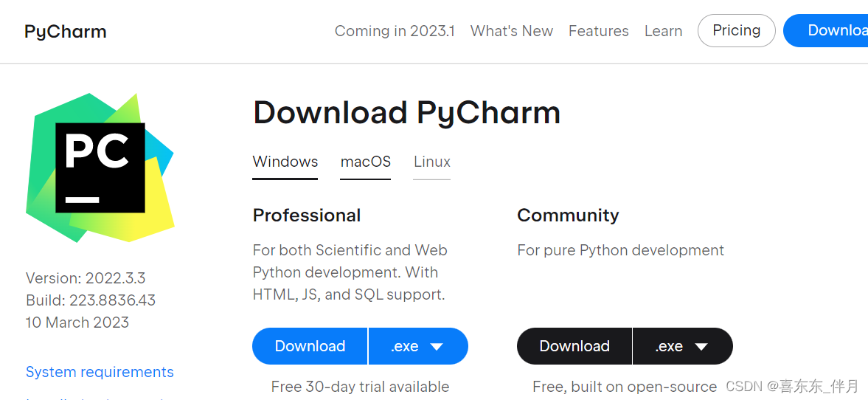Open the Coming in 2023.1 page
The width and height of the screenshot is (868, 400).
pos(395,31)
